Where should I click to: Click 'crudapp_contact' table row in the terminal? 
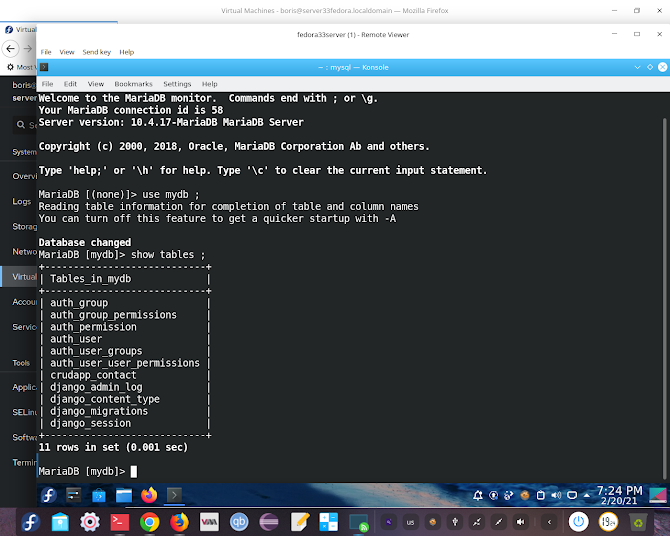click(93, 375)
